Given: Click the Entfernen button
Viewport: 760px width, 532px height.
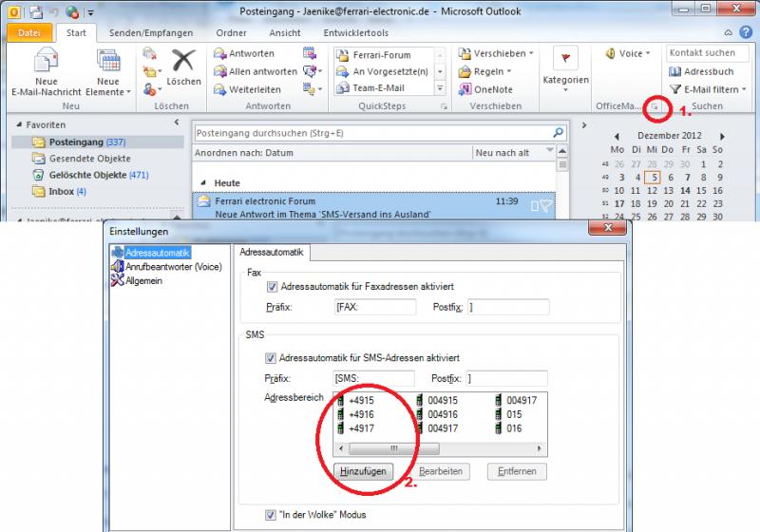Looking at the screenshot, I should (518, 471).
